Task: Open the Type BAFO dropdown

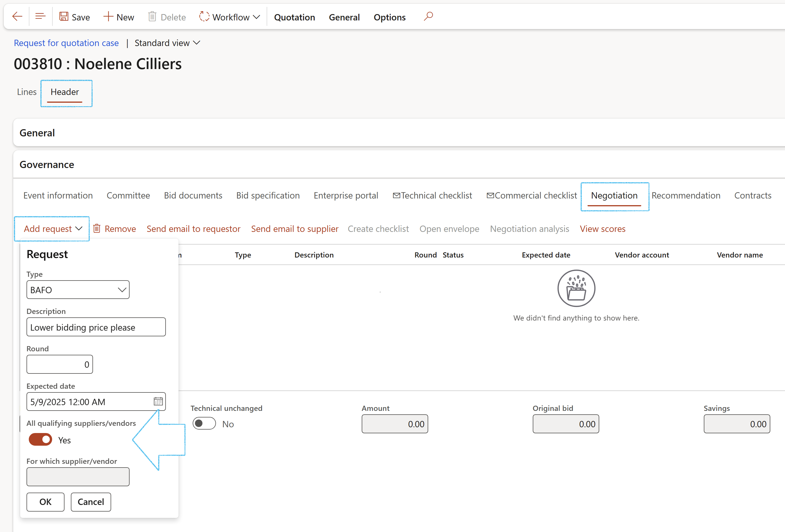Action: (x=78, y=290)
